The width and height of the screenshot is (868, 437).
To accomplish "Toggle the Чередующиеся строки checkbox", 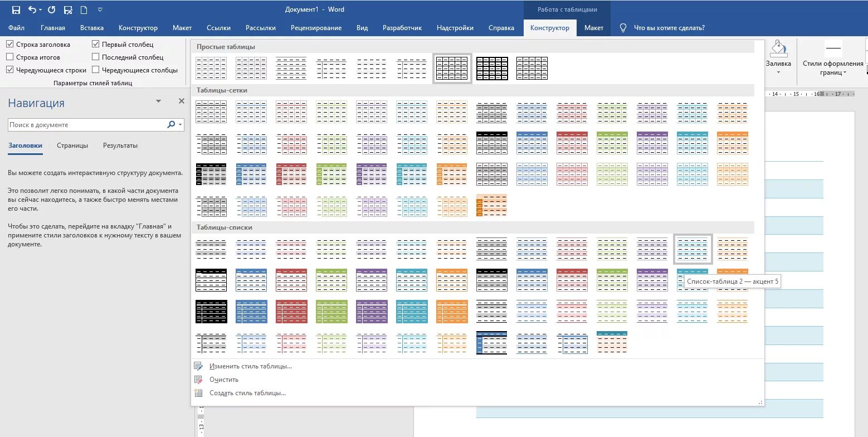I will pyautogui.click(x=10, y=70).
